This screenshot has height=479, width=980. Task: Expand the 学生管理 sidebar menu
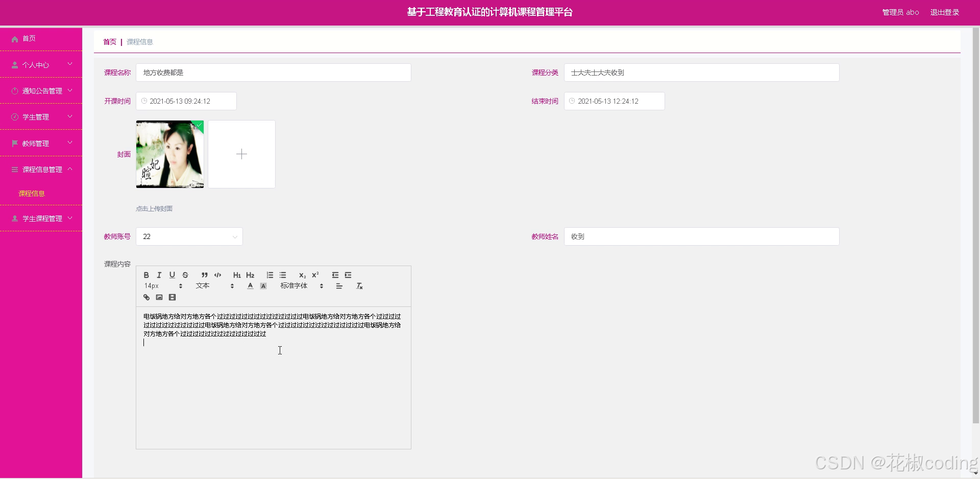click(x=41, y=117)
